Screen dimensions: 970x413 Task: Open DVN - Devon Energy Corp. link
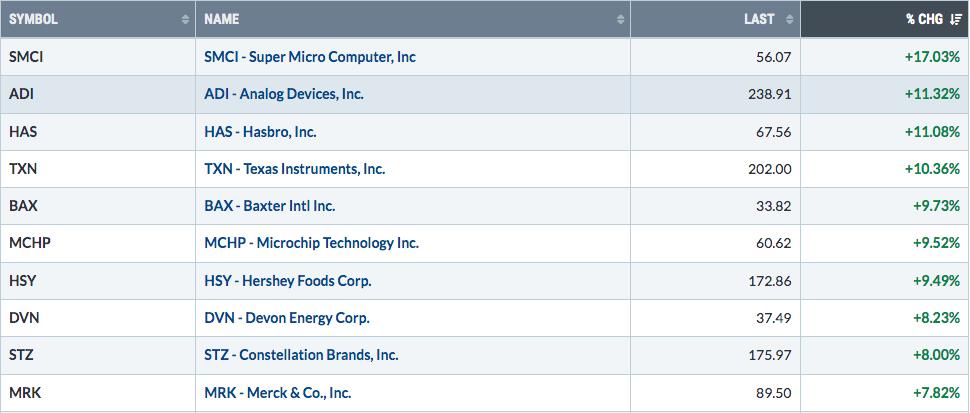pos(286,318)
